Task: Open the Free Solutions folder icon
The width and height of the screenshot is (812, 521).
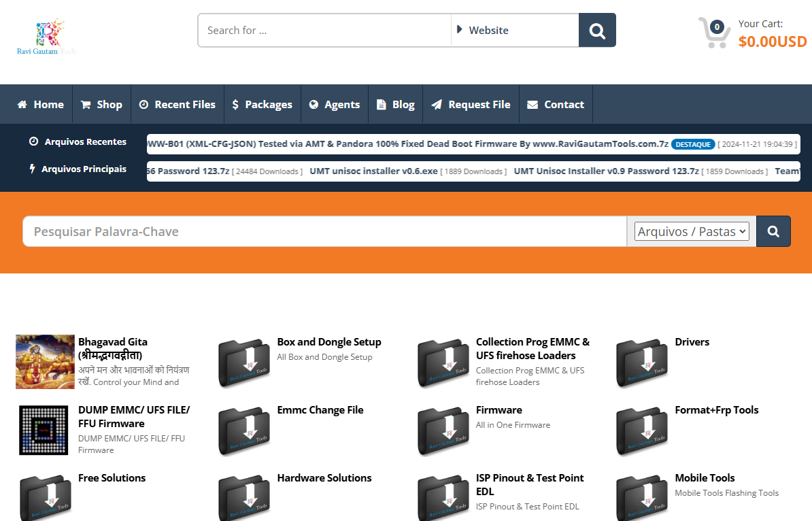Action: pos(46,498)
